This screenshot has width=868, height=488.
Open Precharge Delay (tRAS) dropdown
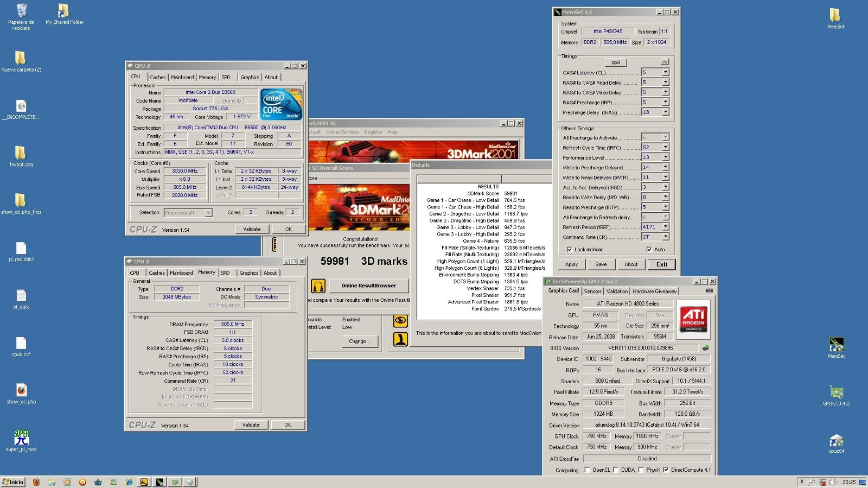click(x=665, y=112)
